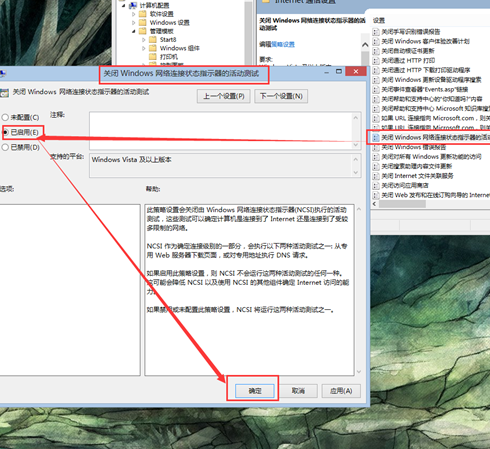Select the 关闭通过 HTTP 打印 setting text
Image resolution: width=490 pixels, height=449 pixels.
point(408,61)
